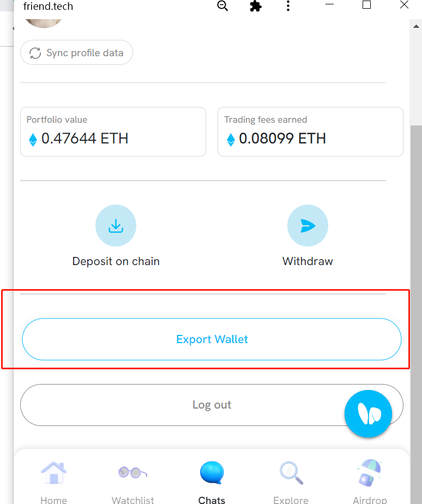Open Explore magnifier in bottom navigation
422x504 pixels.
coord(291,472)
